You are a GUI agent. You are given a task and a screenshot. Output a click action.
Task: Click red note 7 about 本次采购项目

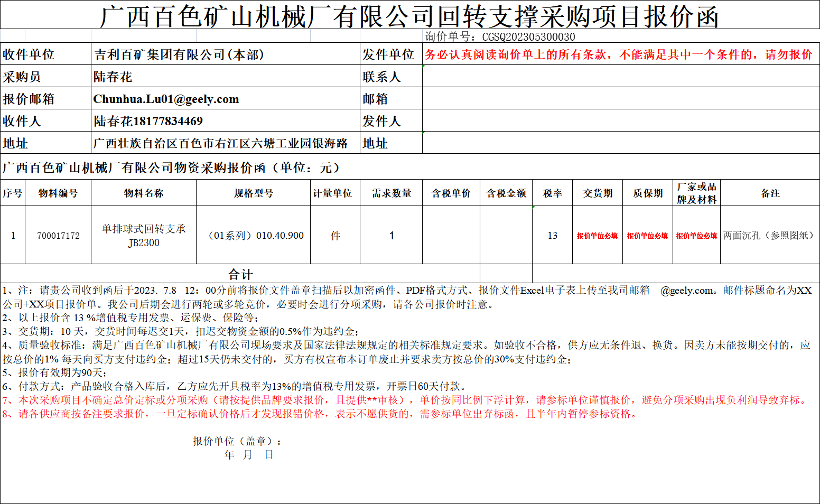(x=406, y=400)
